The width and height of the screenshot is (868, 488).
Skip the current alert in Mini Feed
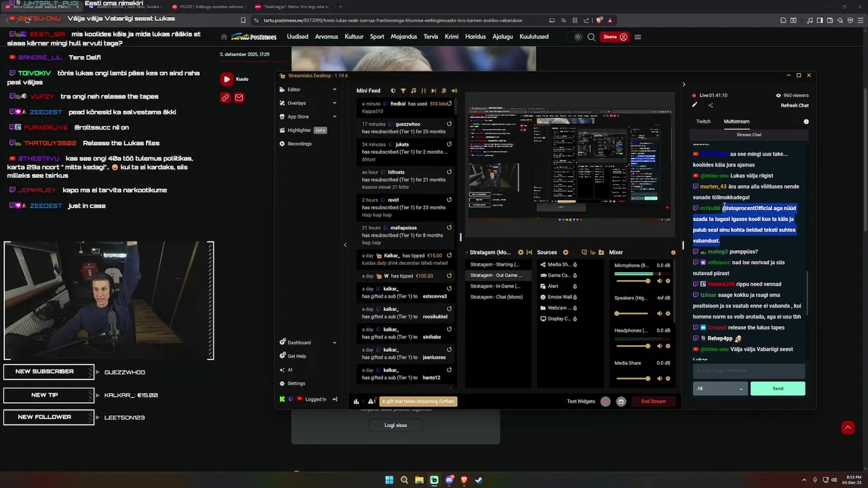[434, 91]
